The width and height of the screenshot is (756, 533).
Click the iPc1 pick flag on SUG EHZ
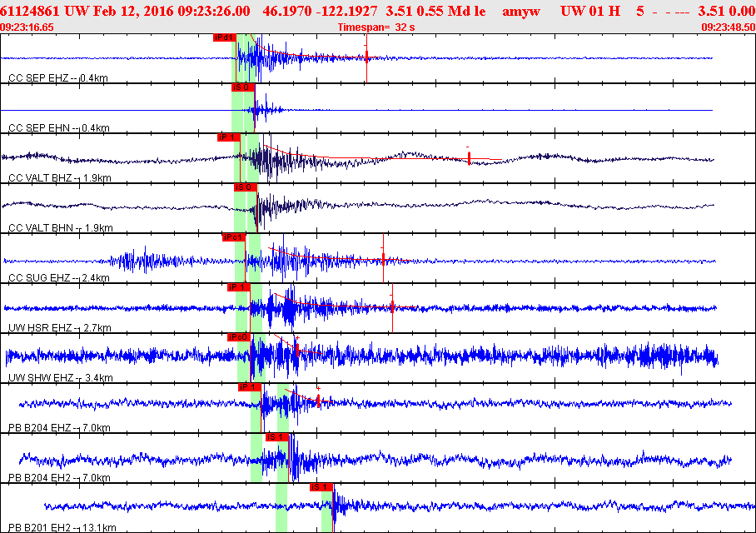coord(234,237)
